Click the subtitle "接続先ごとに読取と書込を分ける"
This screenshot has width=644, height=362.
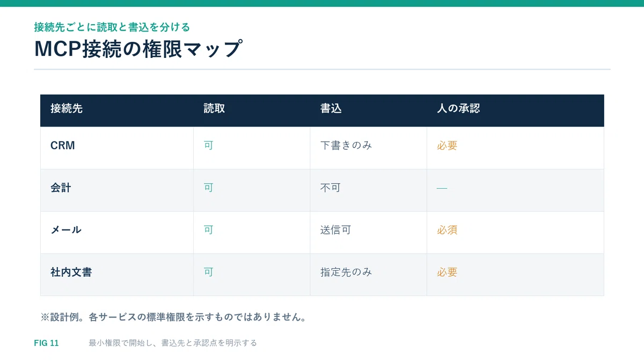112,27
